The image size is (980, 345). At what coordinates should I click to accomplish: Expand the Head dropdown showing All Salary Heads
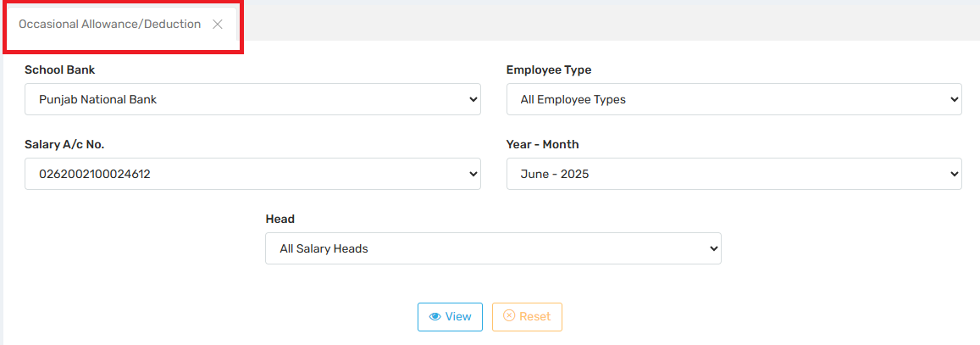492,248
